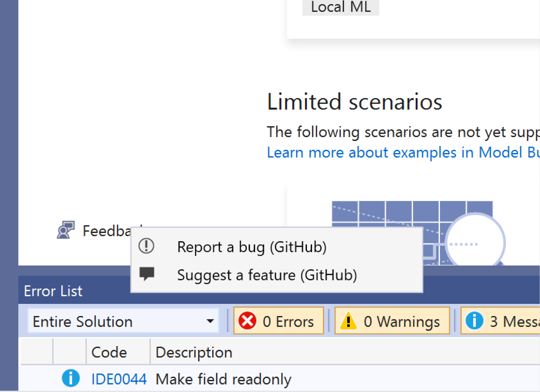The width and height of the screenshot is (540, 392).
Task: Click the info icon on the IDE0044 row
Action: click(70, 378)
